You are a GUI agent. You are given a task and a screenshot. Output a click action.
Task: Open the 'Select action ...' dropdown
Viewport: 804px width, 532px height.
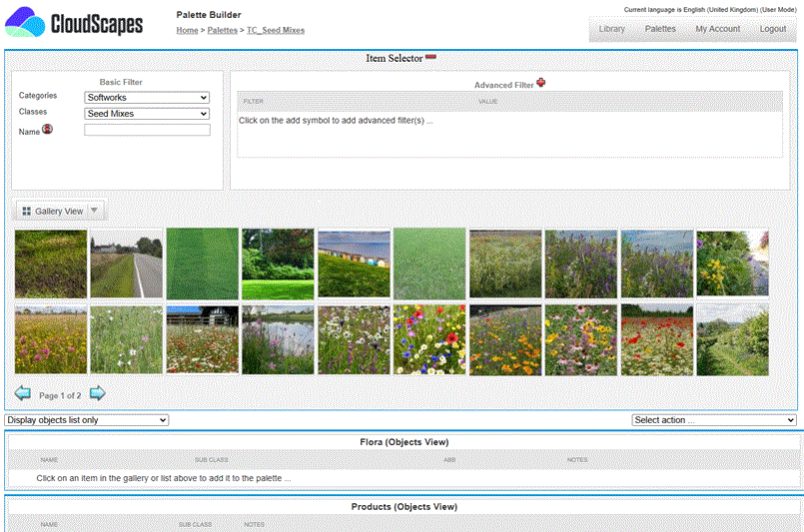tap(714, 420)
